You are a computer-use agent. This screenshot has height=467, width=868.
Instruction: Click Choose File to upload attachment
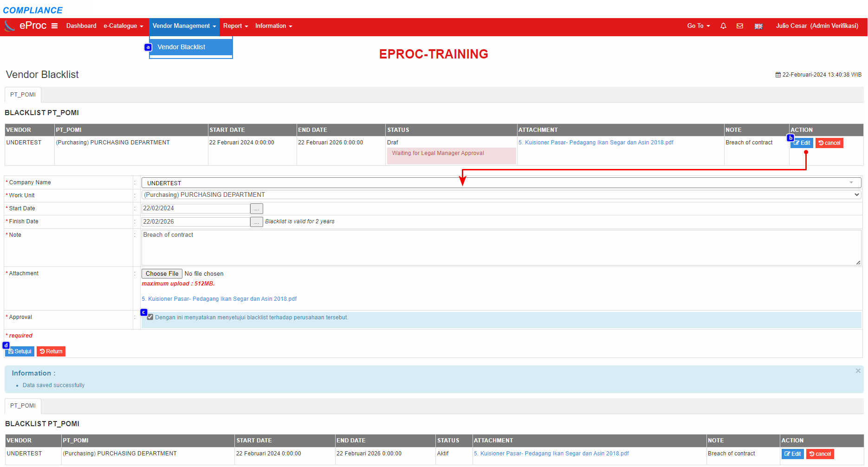162,274
